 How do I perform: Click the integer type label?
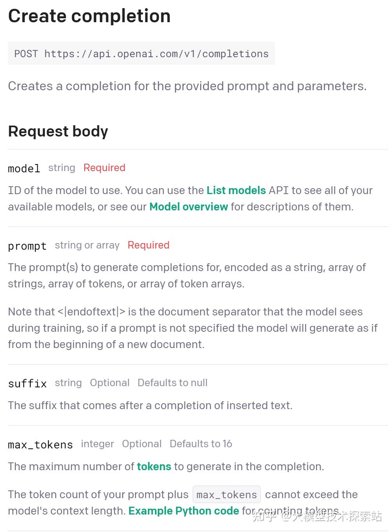coord(97,444)
